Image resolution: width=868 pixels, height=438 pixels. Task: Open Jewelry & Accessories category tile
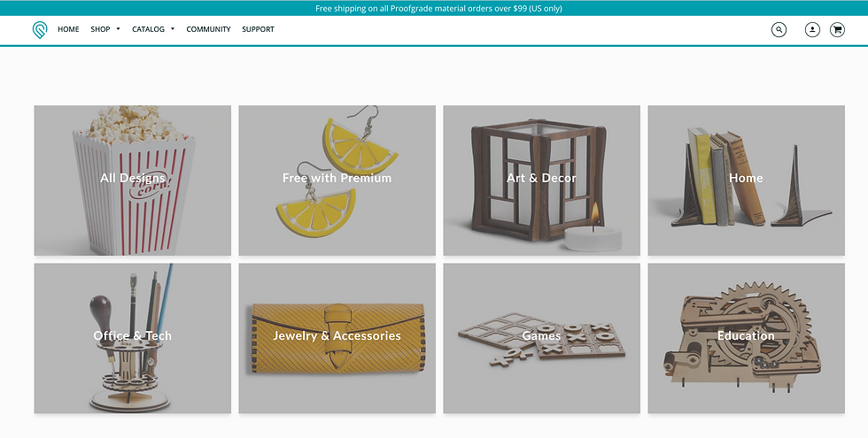click(337, 338)
